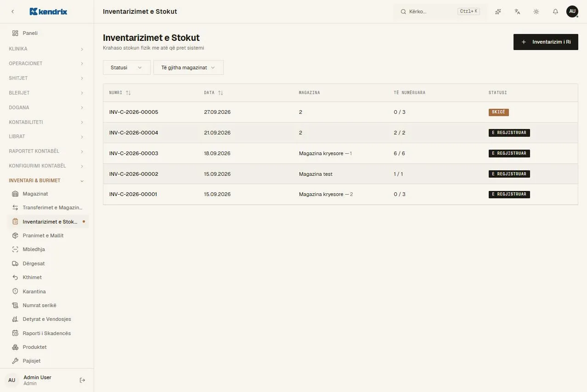Viewport: 587px width, 392px height.
Task: Open Karantina sidebar item
Action: click(47, 291)
